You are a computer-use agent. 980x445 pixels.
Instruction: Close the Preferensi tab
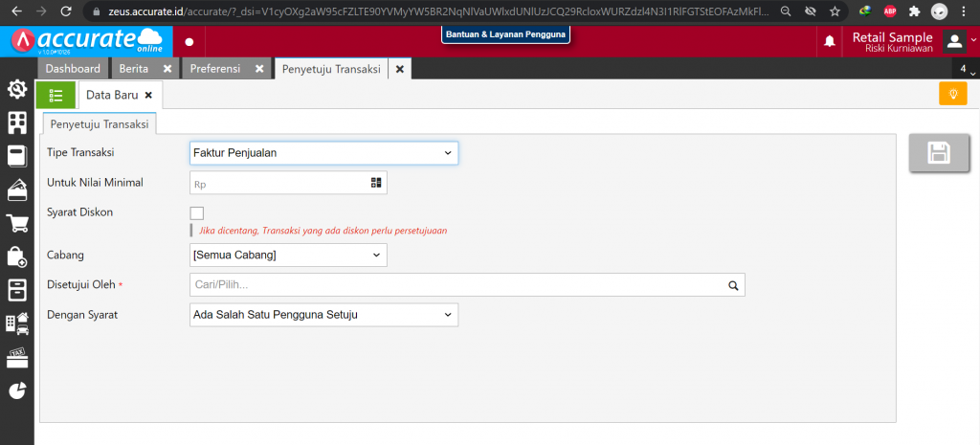pyautogui.click(x=259, y=69)
